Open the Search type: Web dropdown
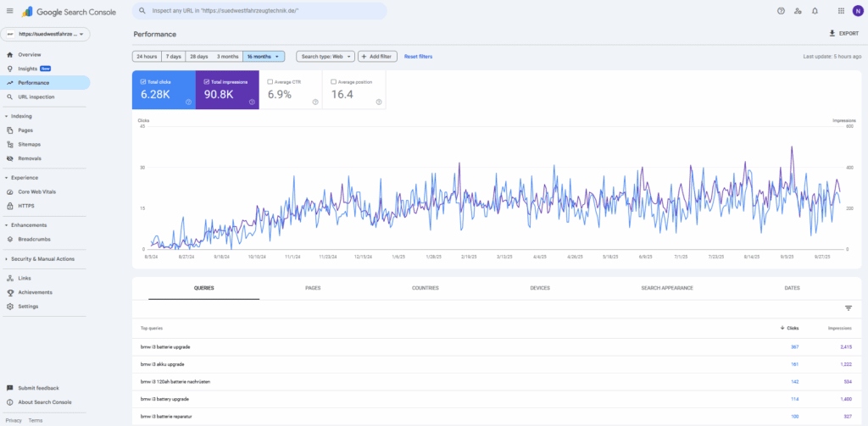The image size is (868, 426). 325,56
